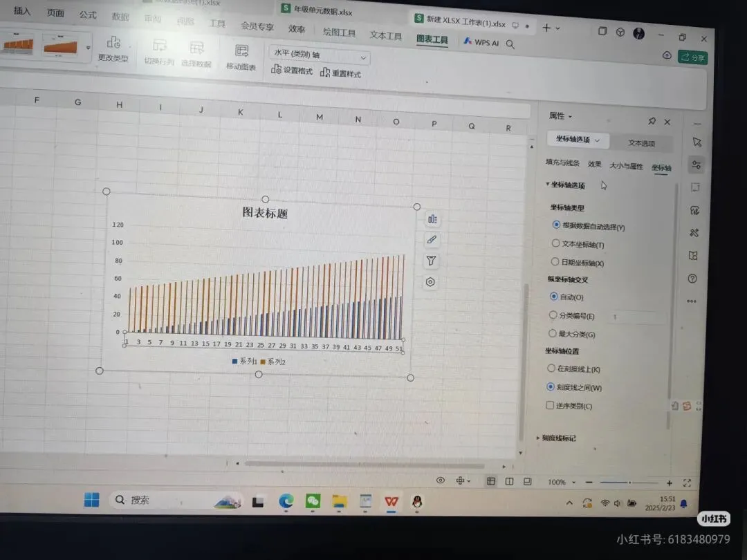Open new tab dropdown arrow
Image resolution: width=747 pixels, height=560 pixels.
point(558,28)
